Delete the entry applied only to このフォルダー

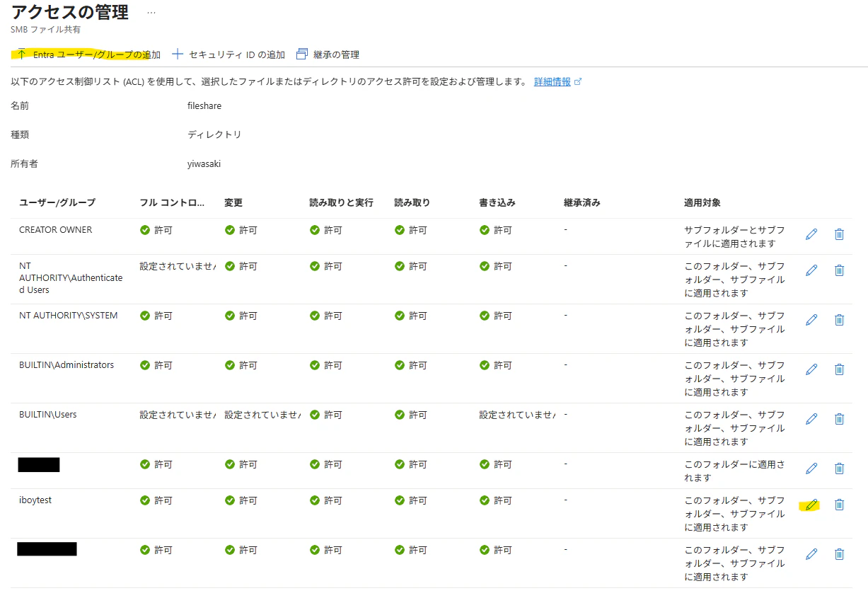[x=839, y=468]
